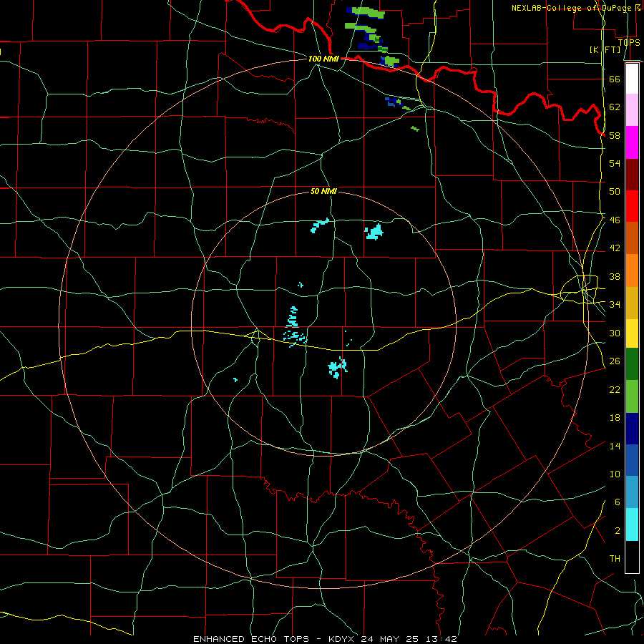Select the dark green legend swatch
This screenshot has height=644, width=644.
tap(632, 364)
